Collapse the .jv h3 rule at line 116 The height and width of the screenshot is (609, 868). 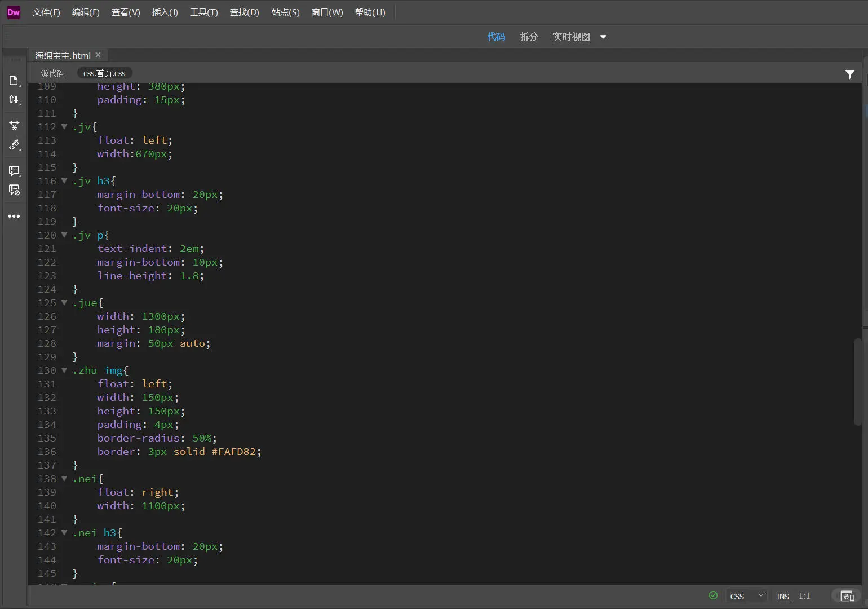(64, 181)
